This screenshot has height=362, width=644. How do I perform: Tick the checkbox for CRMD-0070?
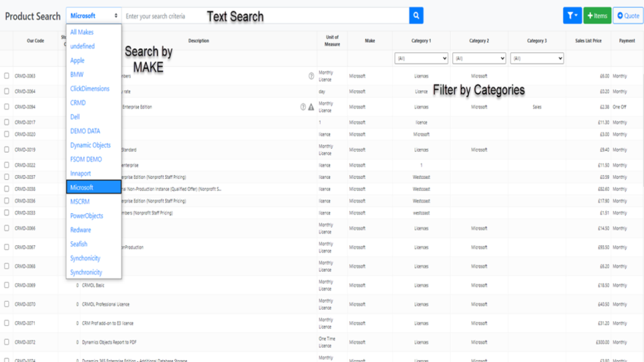(7, 304)
